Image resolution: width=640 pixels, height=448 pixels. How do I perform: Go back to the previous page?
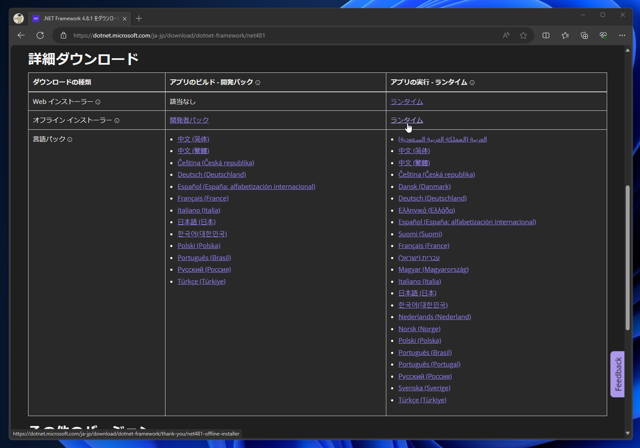[21, 35]
